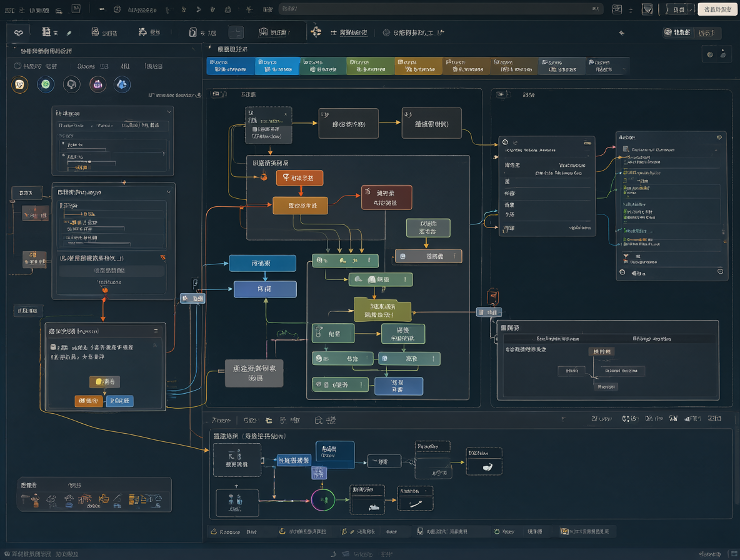Select the radio circle in the left panel tab row
This screenshot has height=560, width=740.
17,66
